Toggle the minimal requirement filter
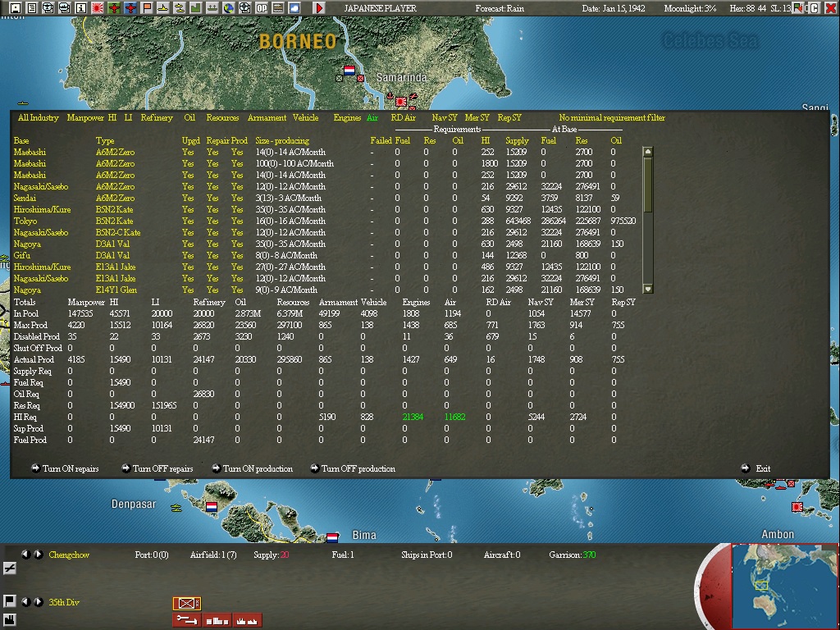840x630 pixels. tap(612, 117)
